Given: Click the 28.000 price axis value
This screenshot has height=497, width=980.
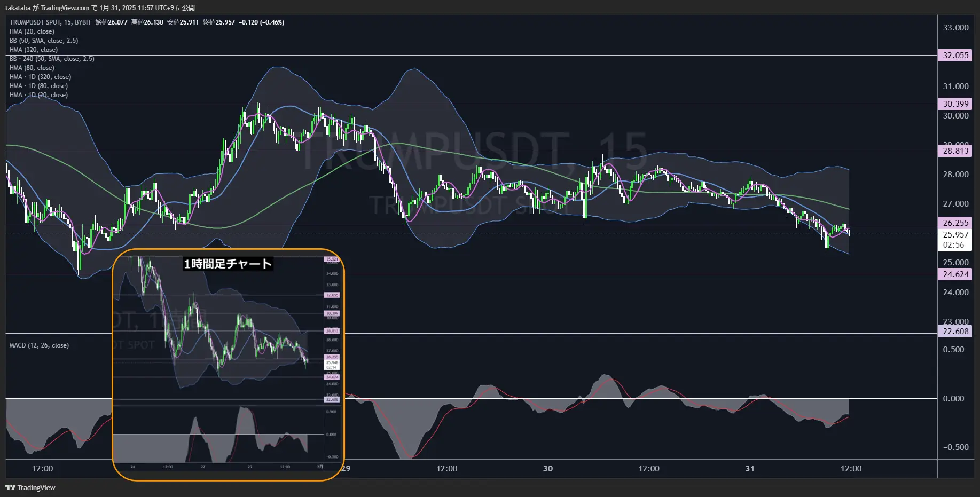Looking at the screenshot, I should coord(955,175).
